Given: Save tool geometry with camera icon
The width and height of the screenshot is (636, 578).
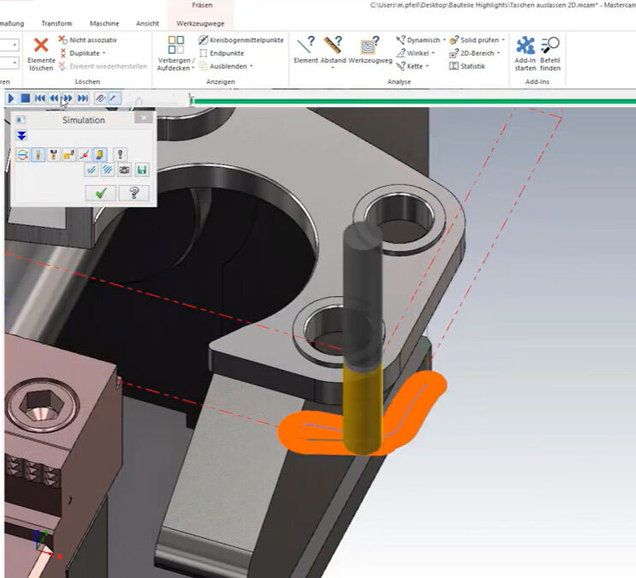Looking at the screenshot, I should (x=125, y=170).
